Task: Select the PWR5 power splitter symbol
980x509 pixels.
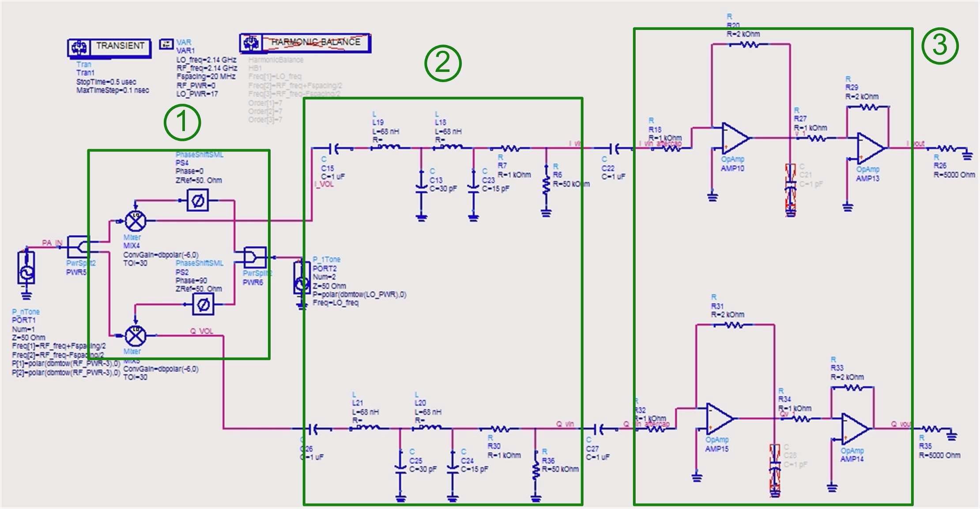Action: coord(78,247)
